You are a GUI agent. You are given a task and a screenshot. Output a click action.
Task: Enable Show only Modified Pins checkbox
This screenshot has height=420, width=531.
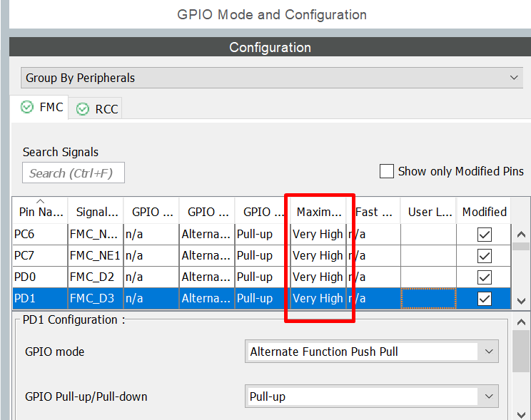click(x=387, y=171)
